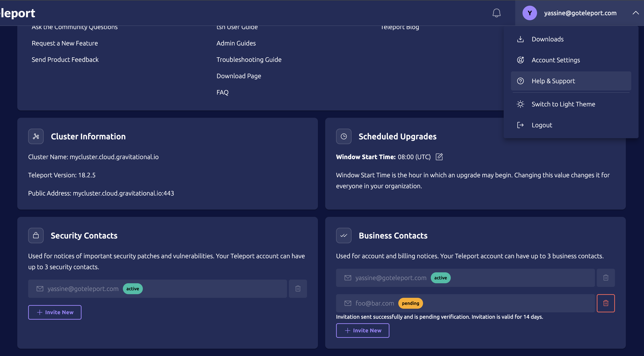Select Logout from the account menu

(x=542, y=125)
